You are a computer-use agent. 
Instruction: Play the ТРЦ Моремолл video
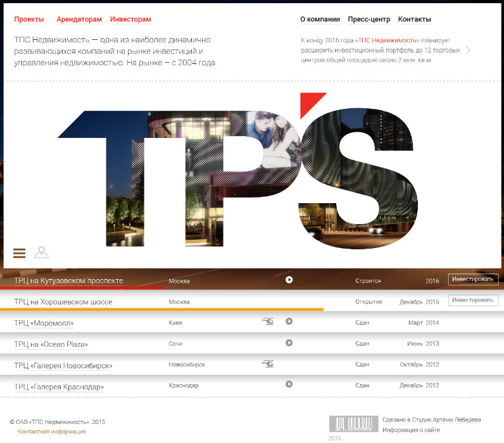click(x=289, y=321)
